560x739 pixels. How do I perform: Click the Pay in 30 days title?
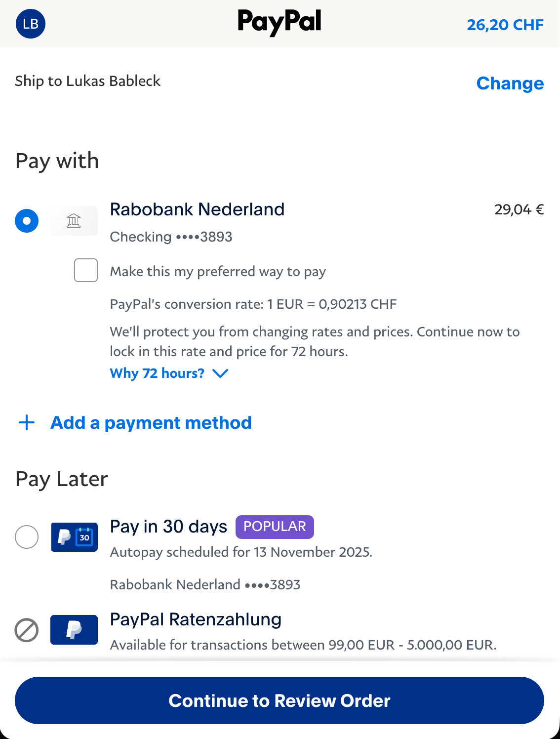[x=168, y=527]
